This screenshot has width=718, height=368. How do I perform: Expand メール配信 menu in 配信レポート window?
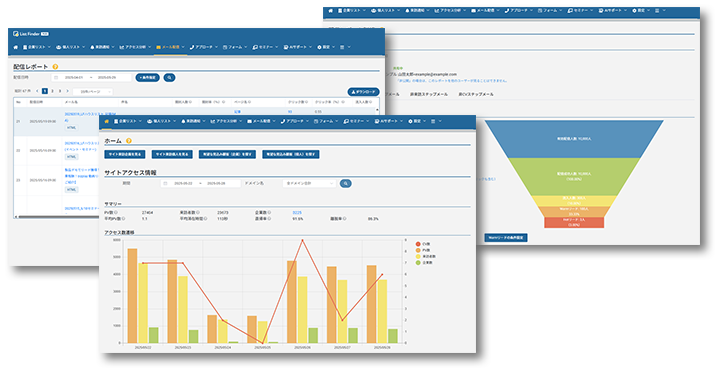pyautogui.click(x=170, y=47)
